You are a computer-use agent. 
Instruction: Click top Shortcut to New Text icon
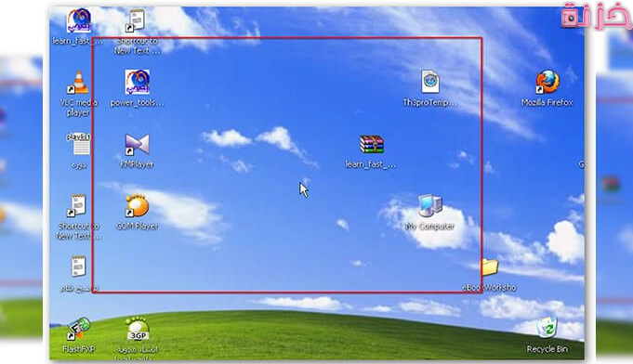(x=138, y=20)
